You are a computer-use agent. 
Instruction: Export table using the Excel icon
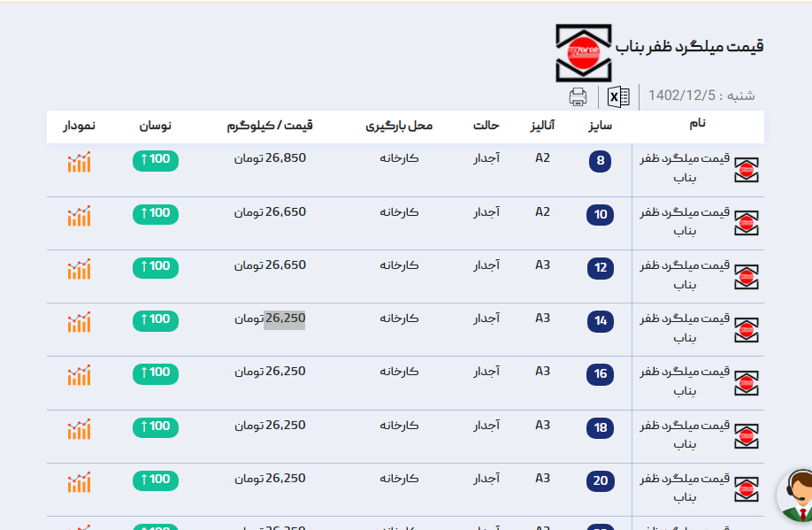pyautogui.click(x=619, y=96)
